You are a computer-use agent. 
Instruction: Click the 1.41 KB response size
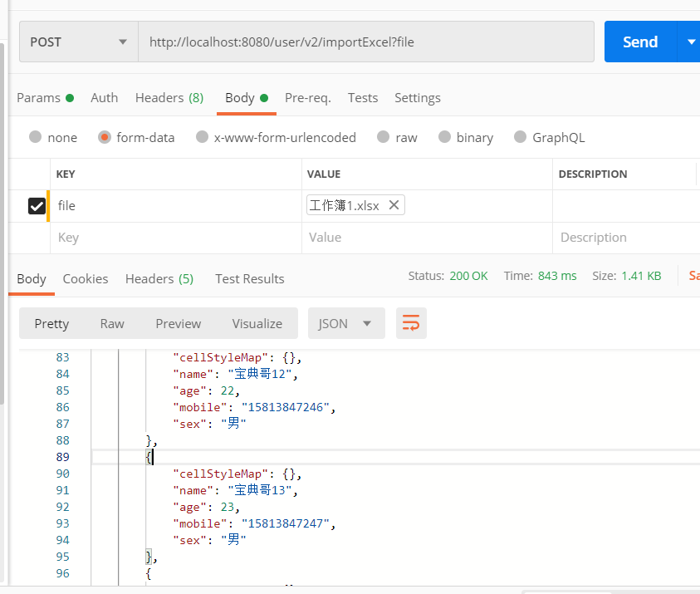tap(641, 276)
